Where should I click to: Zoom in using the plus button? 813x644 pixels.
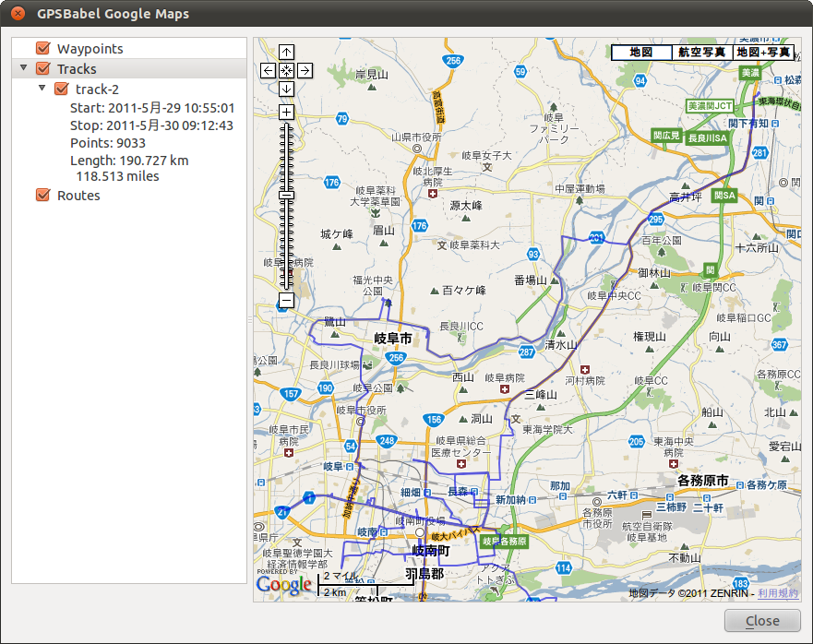coord(286,113)
